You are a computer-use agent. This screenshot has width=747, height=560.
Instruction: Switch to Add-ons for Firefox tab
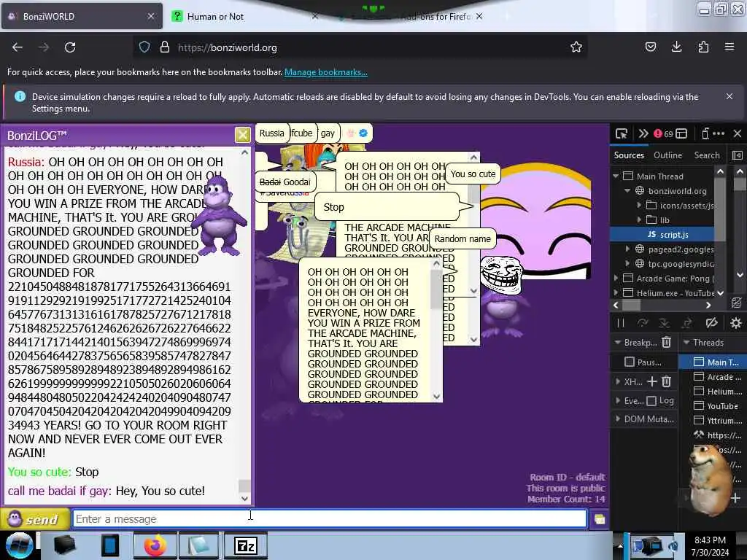[x=410, y=16]
